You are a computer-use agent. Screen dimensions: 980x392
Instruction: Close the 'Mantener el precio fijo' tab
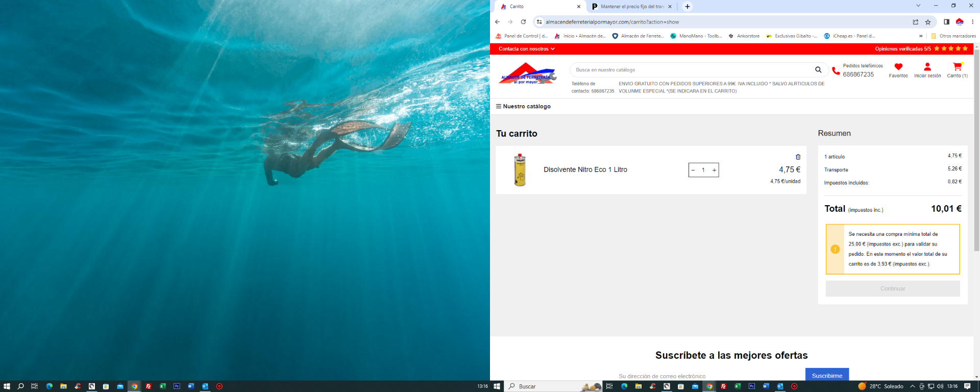tap(670, 7)
